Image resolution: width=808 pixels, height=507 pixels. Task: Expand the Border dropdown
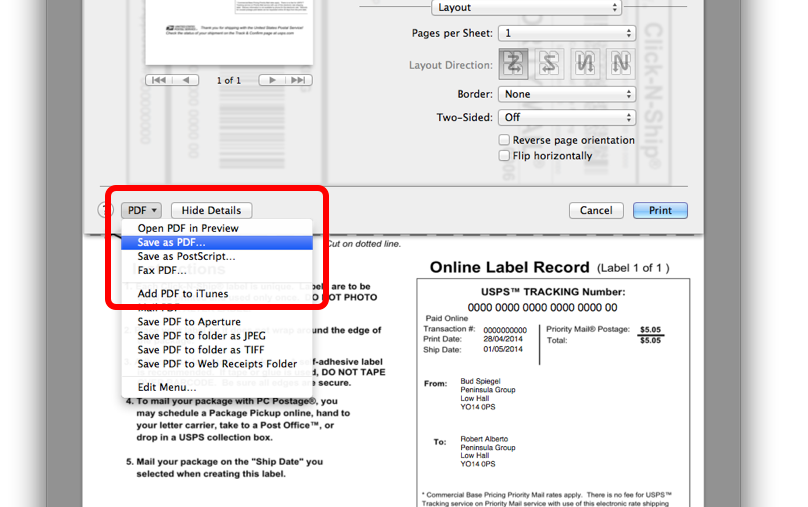coord(566,94)
